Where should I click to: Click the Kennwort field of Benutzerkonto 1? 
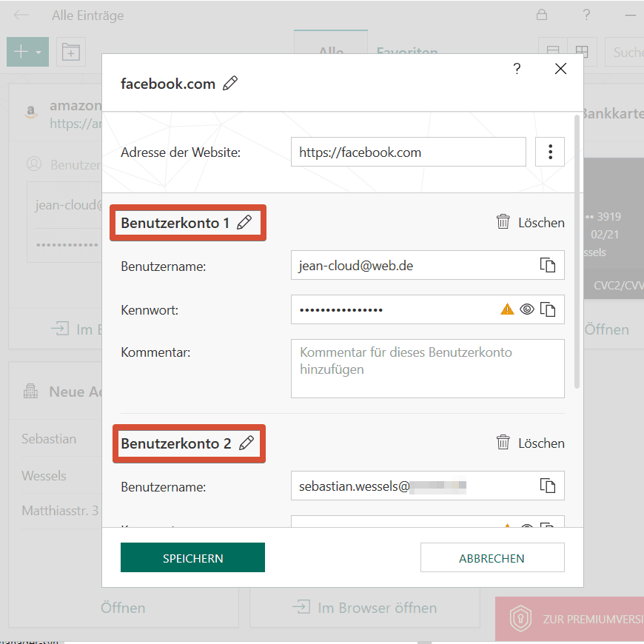(428, 309)
